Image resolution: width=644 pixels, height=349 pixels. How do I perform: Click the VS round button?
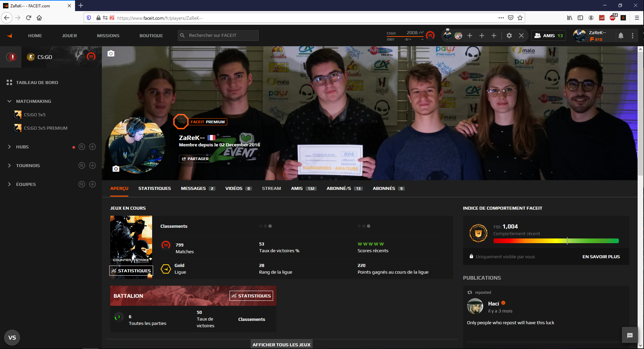[12, 338]
